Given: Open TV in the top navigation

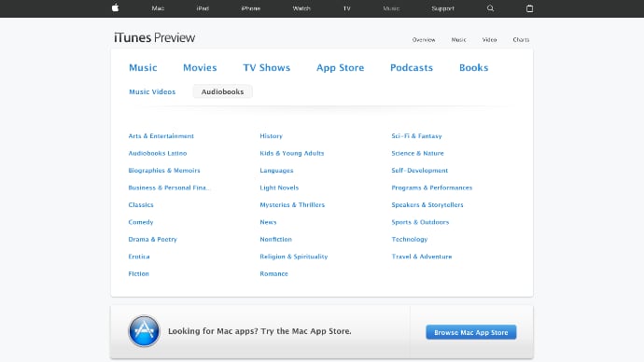Looking at the screenshot, I should point(346,8).
